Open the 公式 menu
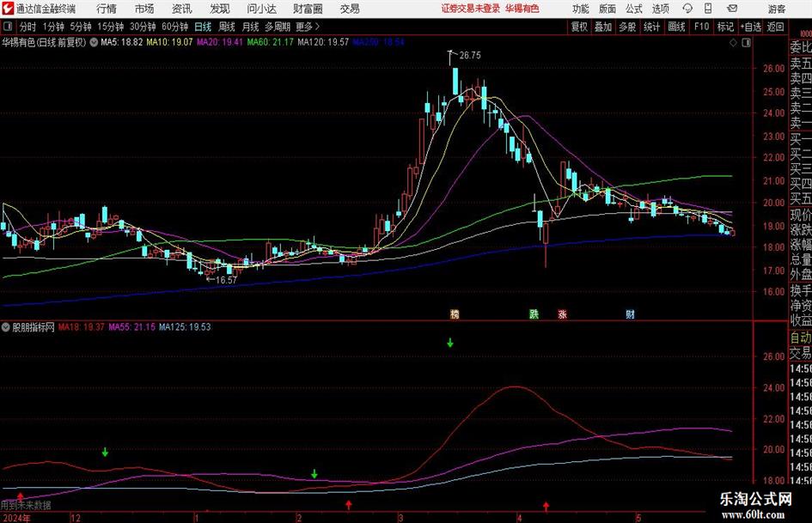Viewport: 812px width, 523px height. pos(634,9)
